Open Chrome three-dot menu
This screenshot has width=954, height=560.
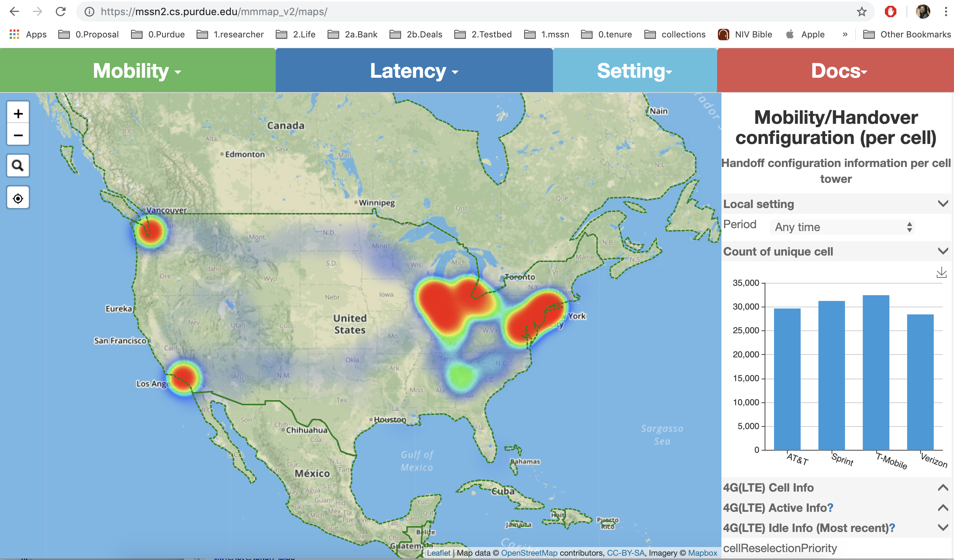(x=946, y=12)
